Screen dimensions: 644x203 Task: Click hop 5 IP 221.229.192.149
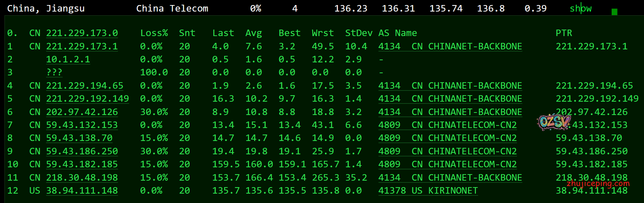87,99
